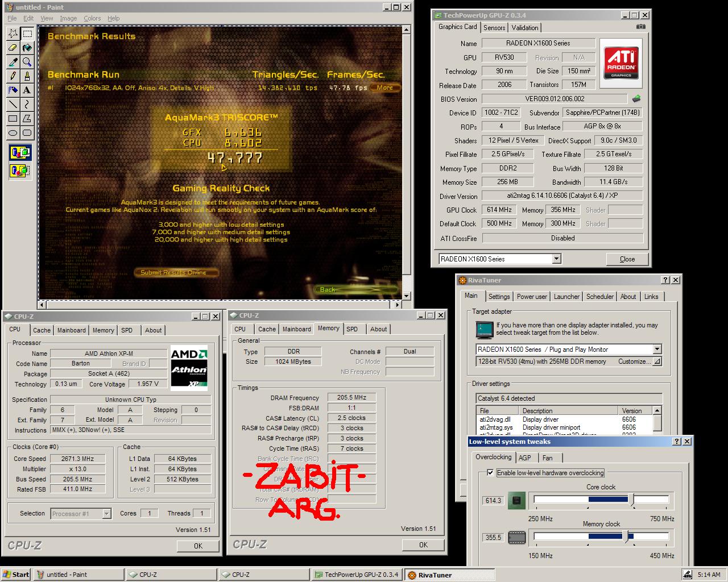Screen dimensions: 728x582
Task: Open the SPD tab in the memory CPU-Z window
Action: [x=353, y=329]
